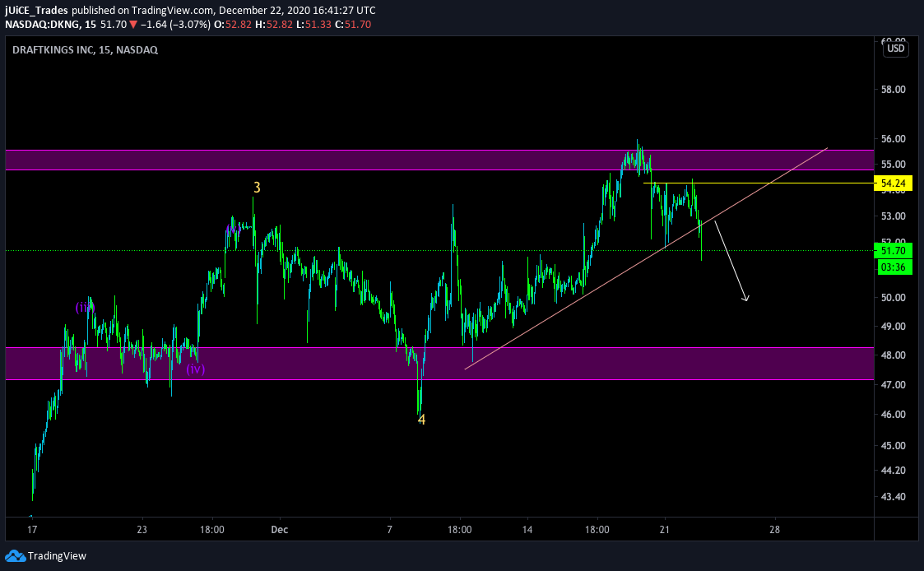Click the 43.40 price axis label

893,497
